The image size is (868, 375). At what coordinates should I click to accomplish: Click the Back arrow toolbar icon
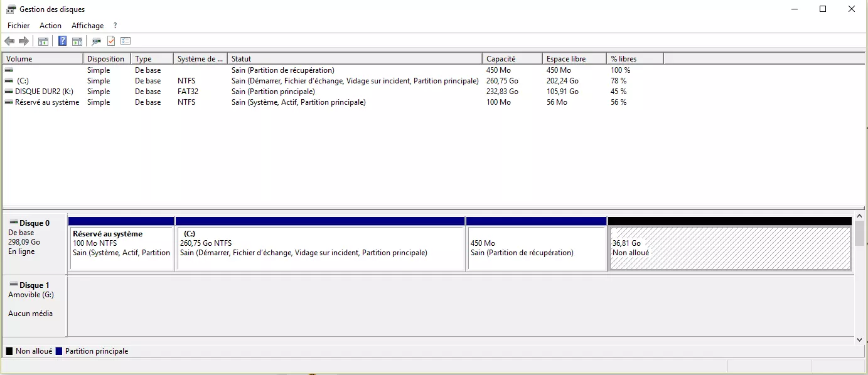9,41
